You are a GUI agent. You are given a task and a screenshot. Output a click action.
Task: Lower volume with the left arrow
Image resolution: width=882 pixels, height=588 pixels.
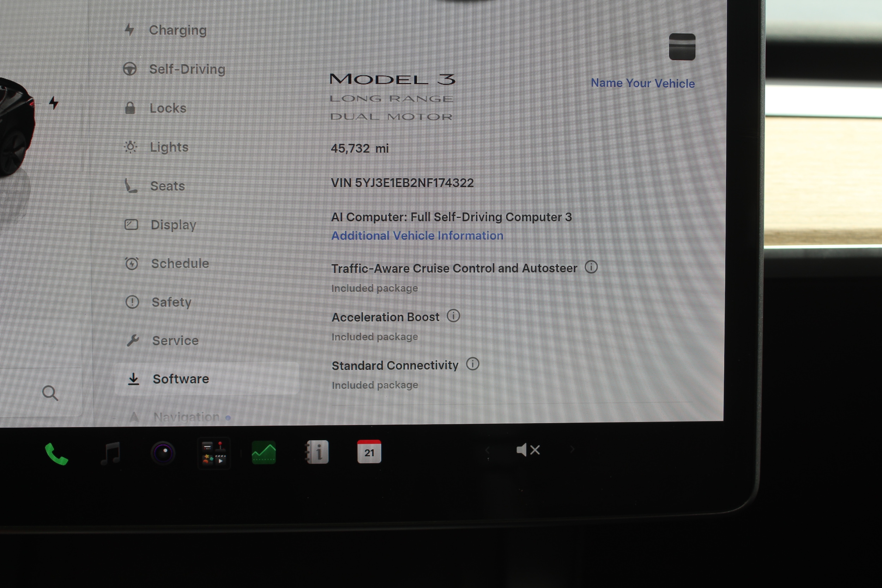(487, 450)
